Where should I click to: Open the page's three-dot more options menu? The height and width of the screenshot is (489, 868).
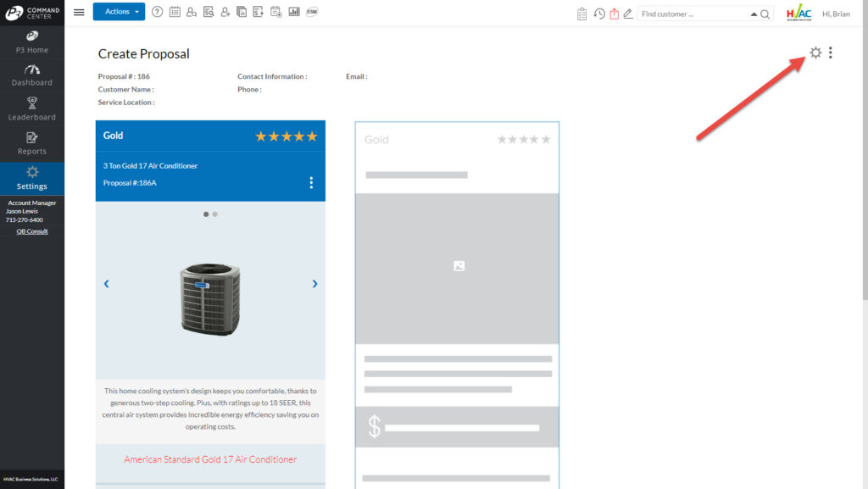pyautogui.click(x=831, y=53)
